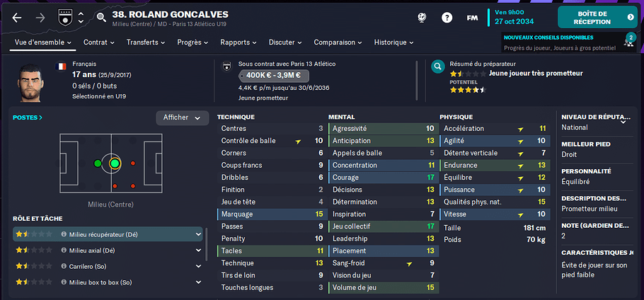Open the Contrat menu
This screenshot has width=644, height=300.
(x=99, y=42)
